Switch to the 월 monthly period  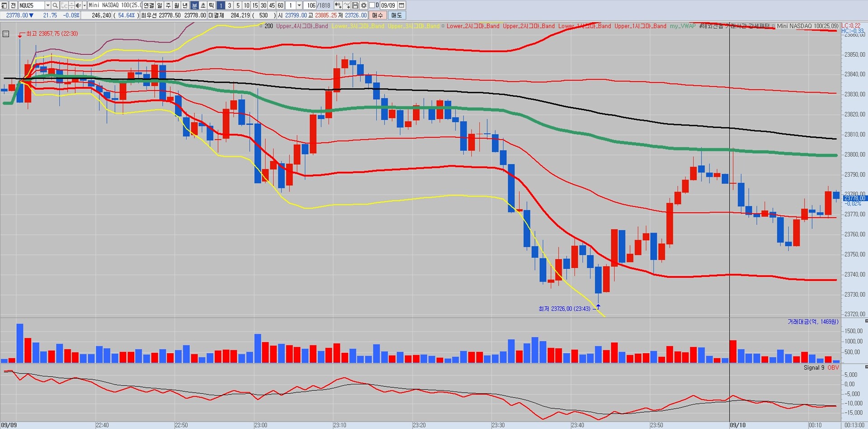tap(177, 5)
